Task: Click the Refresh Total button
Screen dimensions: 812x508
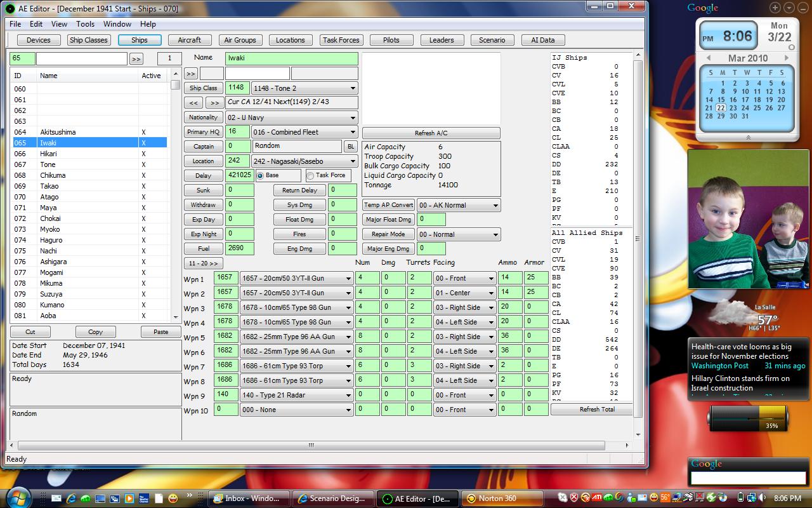Action: click(598, 410)
